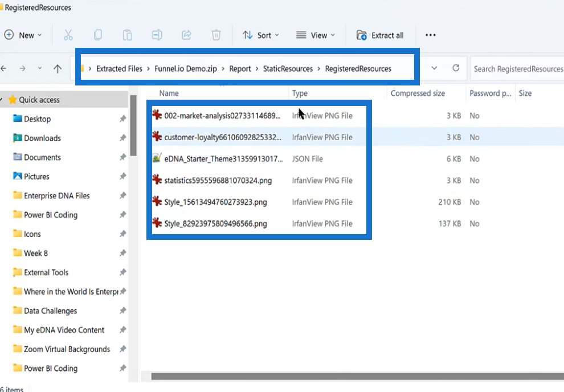The height and width of the screenshot is (392, 564).
Task: Go back with the back arrow
Action: pyautogui.click(x=3, y=68)
